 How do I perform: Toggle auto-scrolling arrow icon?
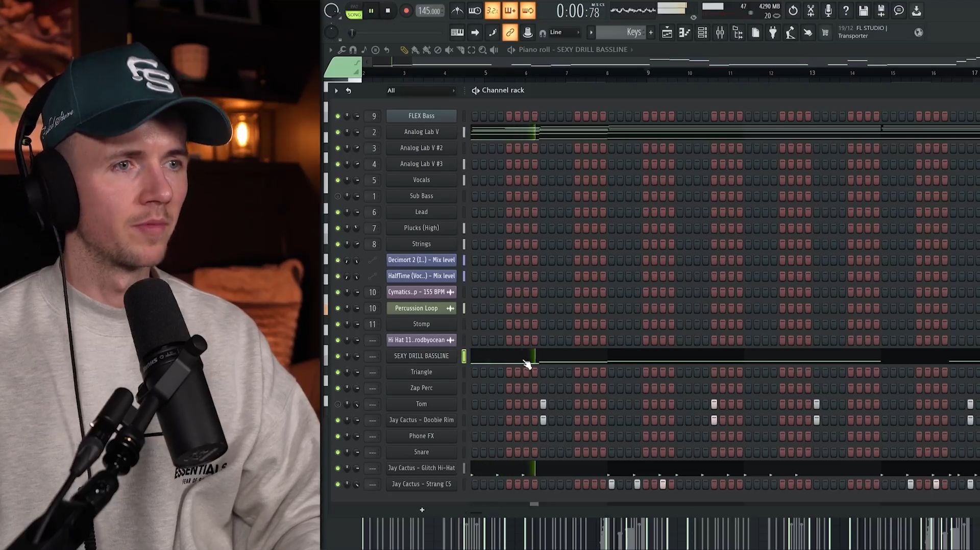[x=475, y=33]
